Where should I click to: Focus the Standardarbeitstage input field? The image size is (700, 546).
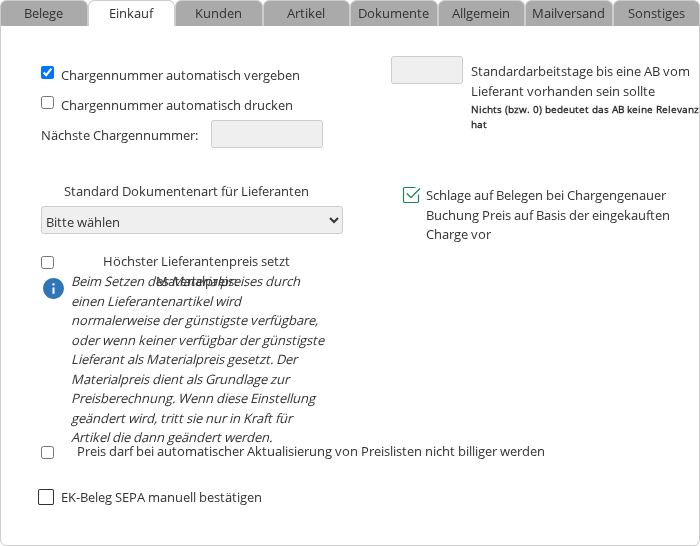(427, 70)
